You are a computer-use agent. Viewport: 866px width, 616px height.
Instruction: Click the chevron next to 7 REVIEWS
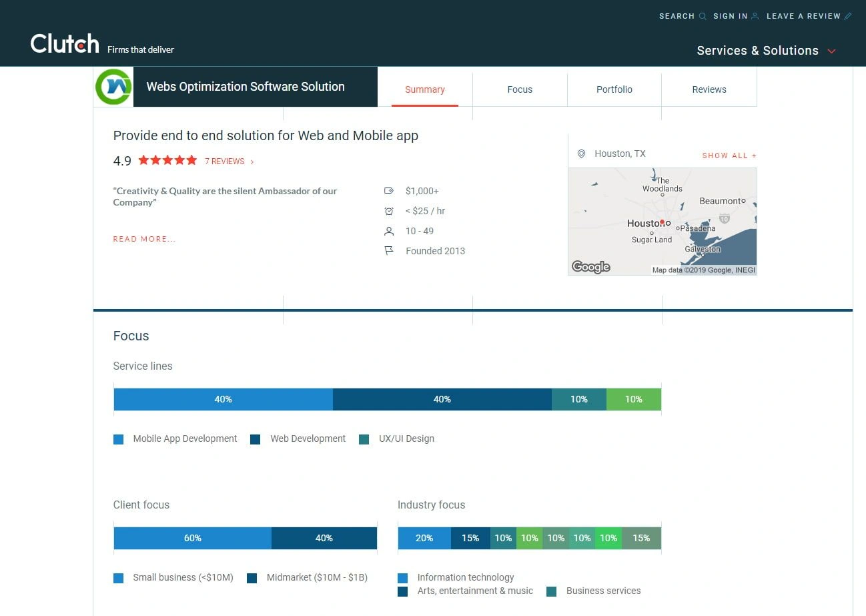tap(252, 162)
